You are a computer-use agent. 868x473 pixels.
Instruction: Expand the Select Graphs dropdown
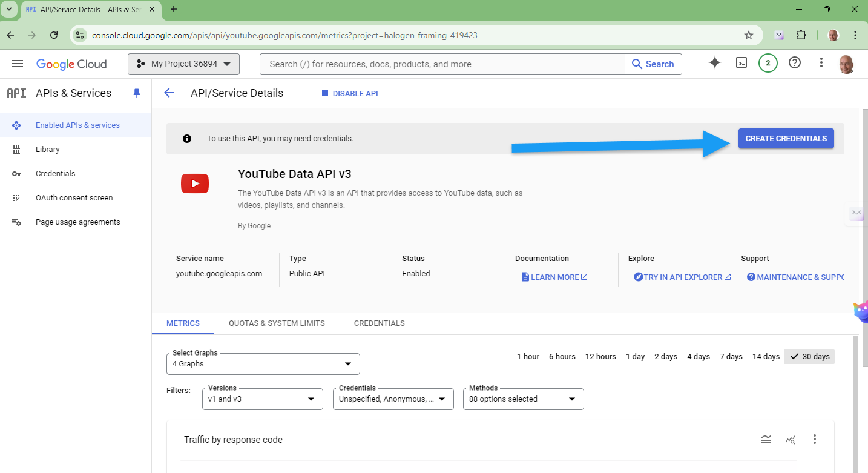(x=263, y=364)
